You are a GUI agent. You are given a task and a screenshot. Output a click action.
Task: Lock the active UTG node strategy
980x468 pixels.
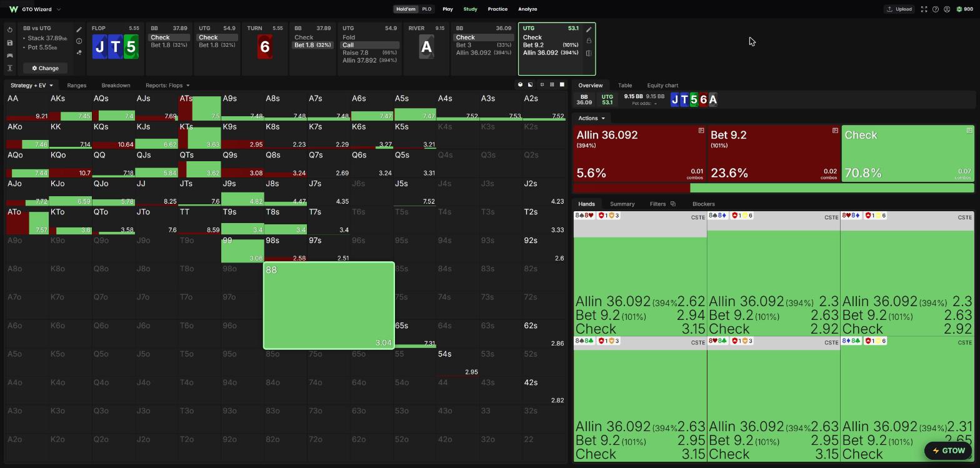click(x=589, y=41)
